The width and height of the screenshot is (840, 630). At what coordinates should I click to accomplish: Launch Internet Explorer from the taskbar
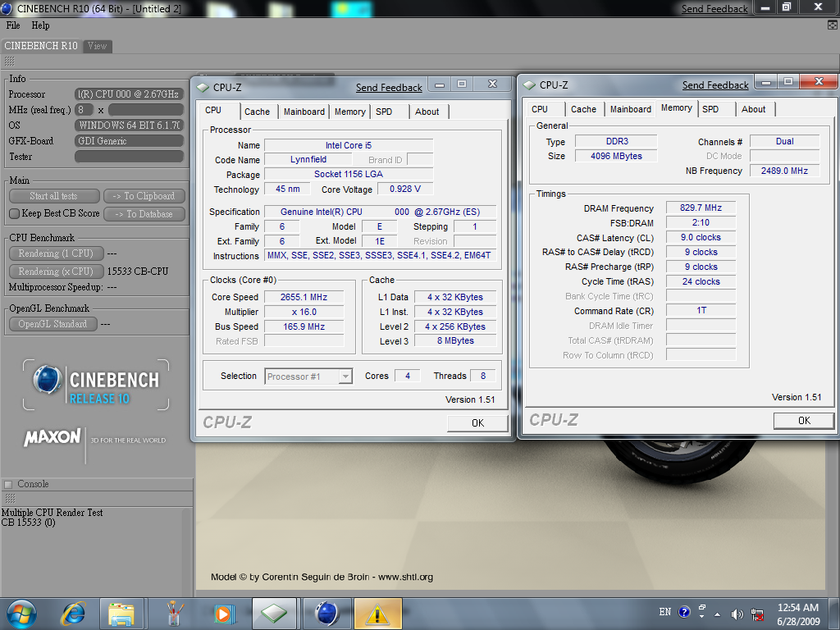[x=73, y=614]
